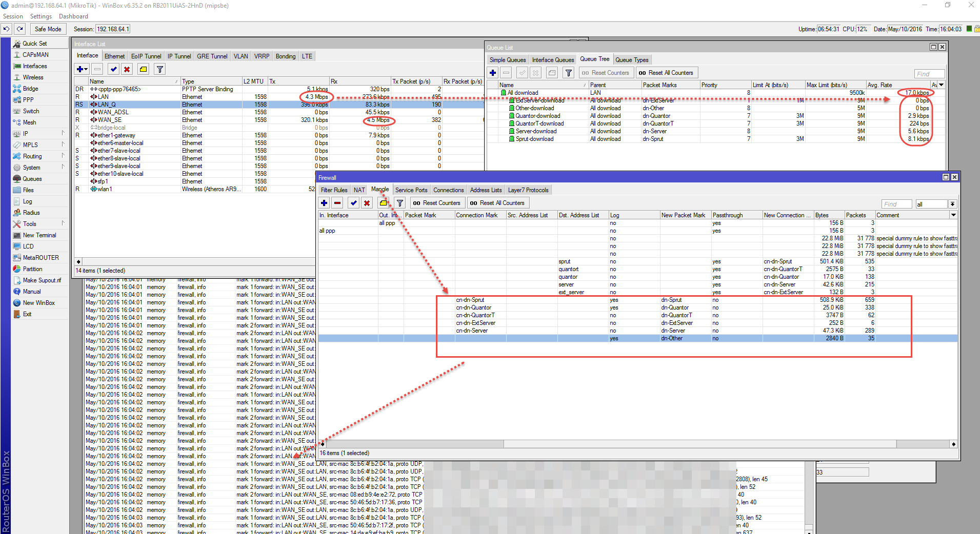Add a comment in Interface List toolbar
Screen dimensions: 980x534
[144, 69]
